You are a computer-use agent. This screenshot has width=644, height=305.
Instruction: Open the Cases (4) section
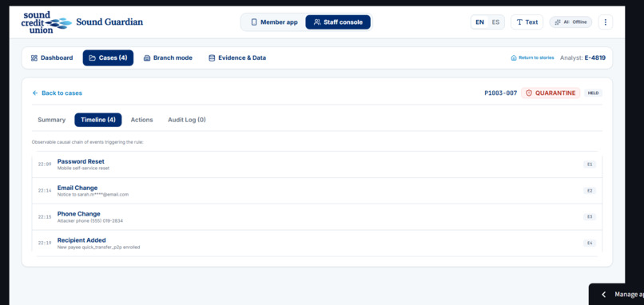pyautogui.click(x=108, y=57)
